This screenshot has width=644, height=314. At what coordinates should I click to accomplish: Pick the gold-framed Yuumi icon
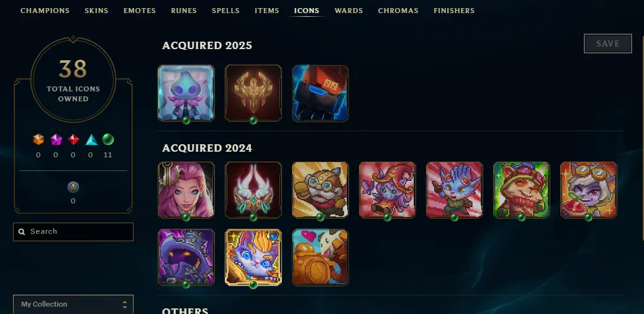[253, 257]
